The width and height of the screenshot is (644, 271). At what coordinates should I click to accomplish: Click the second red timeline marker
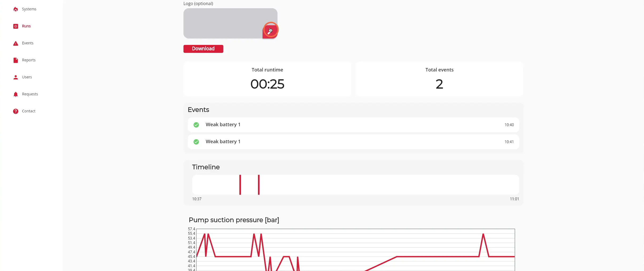[x=259, y=185]
